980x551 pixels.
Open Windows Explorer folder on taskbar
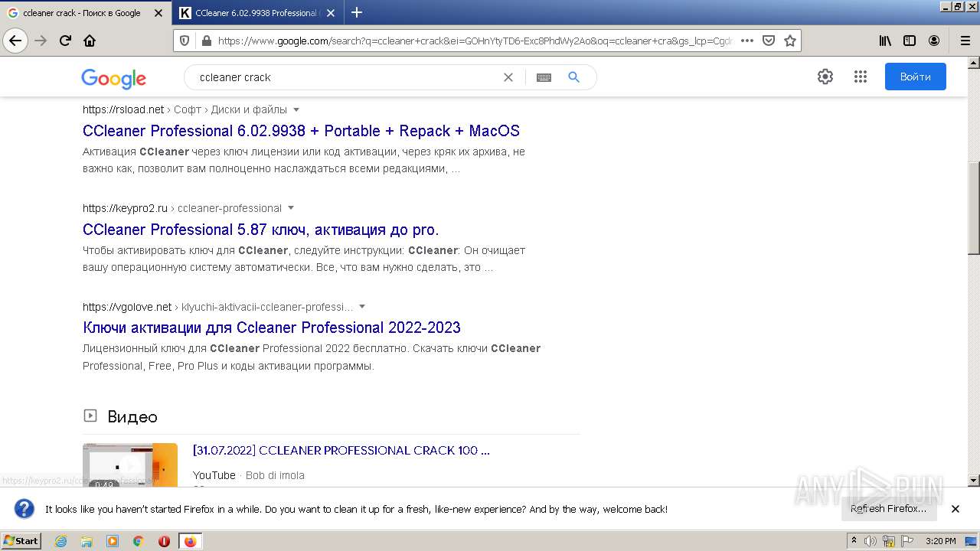(87, 541)
